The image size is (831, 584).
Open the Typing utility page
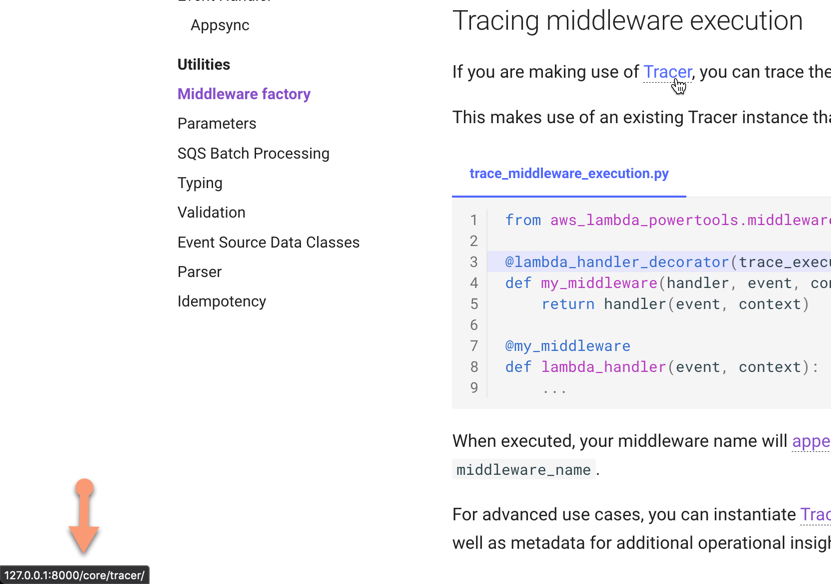click(x=200, y=183)
